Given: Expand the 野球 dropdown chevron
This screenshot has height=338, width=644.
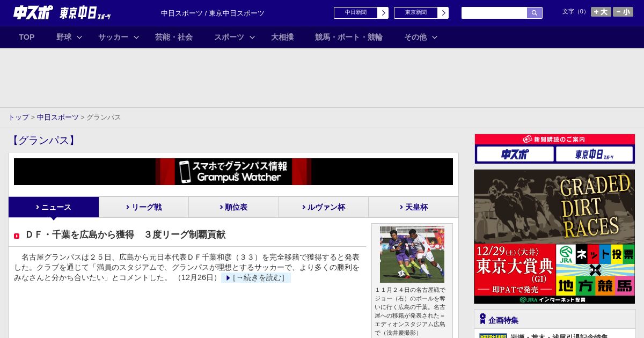Looking at the screenshot, I should pyautogui.click(x=79, y=37).
